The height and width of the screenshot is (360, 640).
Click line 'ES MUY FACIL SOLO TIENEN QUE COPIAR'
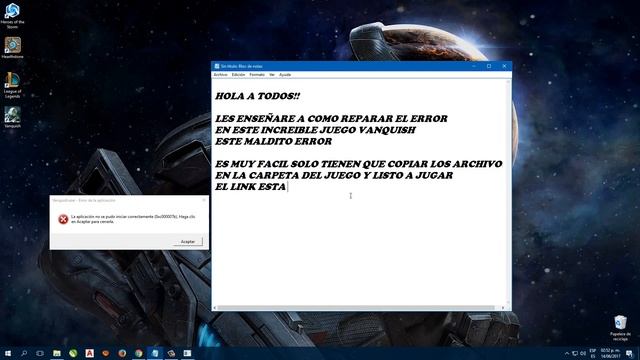[x=358, y=164]
